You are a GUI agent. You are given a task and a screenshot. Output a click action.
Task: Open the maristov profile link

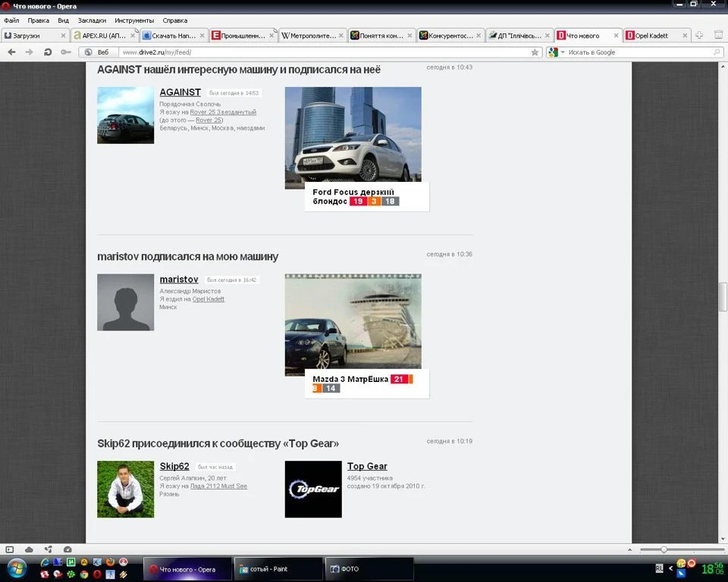click(x=179, y=280)
